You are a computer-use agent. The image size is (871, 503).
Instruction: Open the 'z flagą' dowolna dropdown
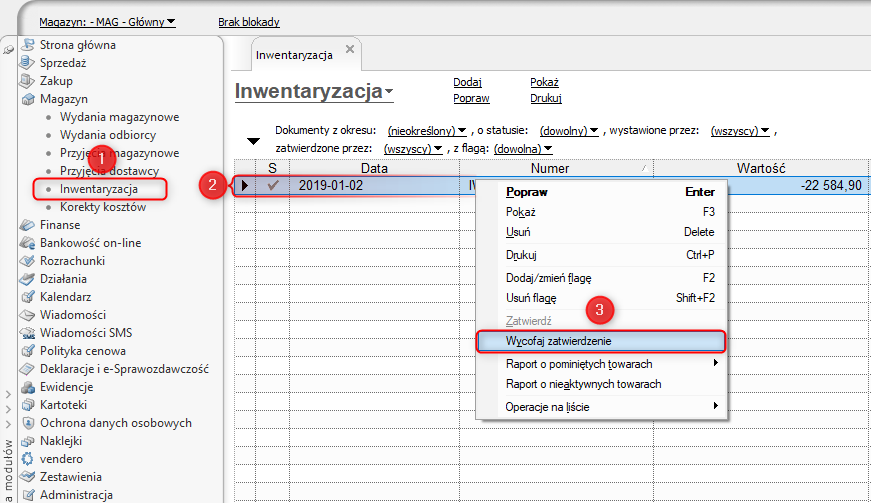tap(524, 148)
